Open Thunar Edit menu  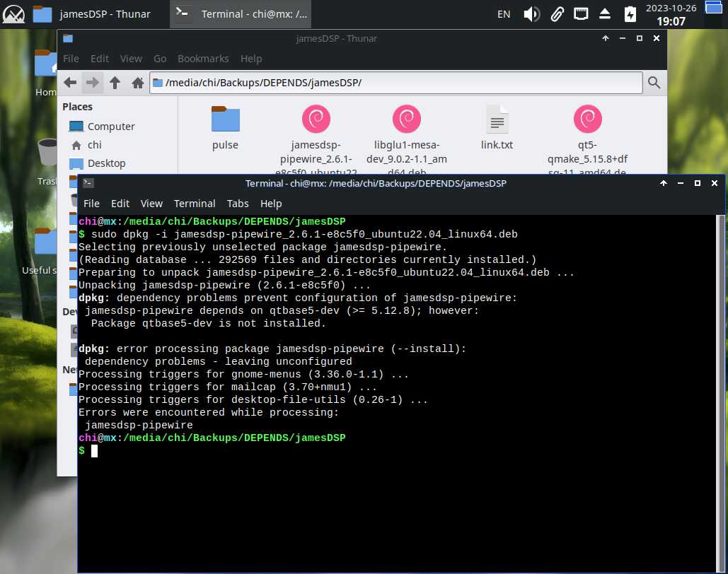[99, 59]
